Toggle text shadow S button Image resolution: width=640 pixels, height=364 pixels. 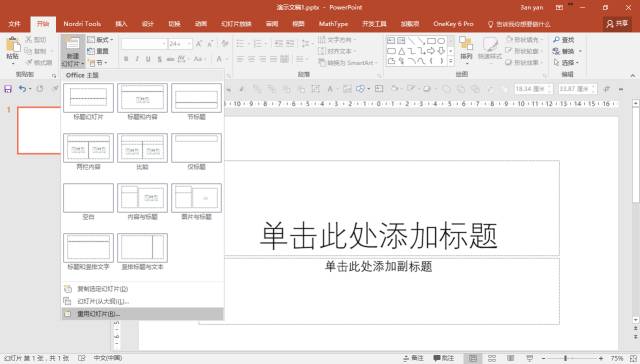(159, 59)
